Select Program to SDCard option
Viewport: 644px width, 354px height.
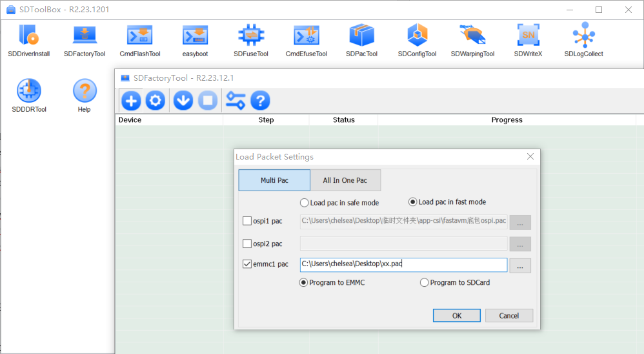(x=424, y=282)
